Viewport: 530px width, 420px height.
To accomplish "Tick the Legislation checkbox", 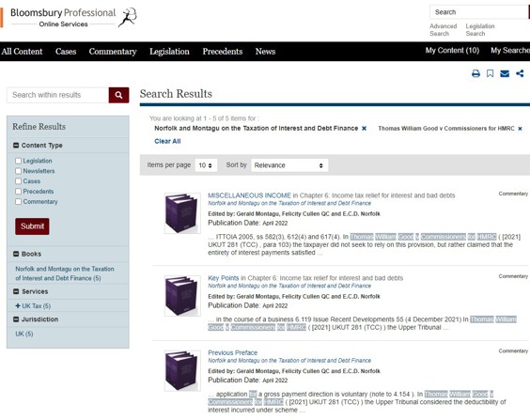I will tap(18, 161).
